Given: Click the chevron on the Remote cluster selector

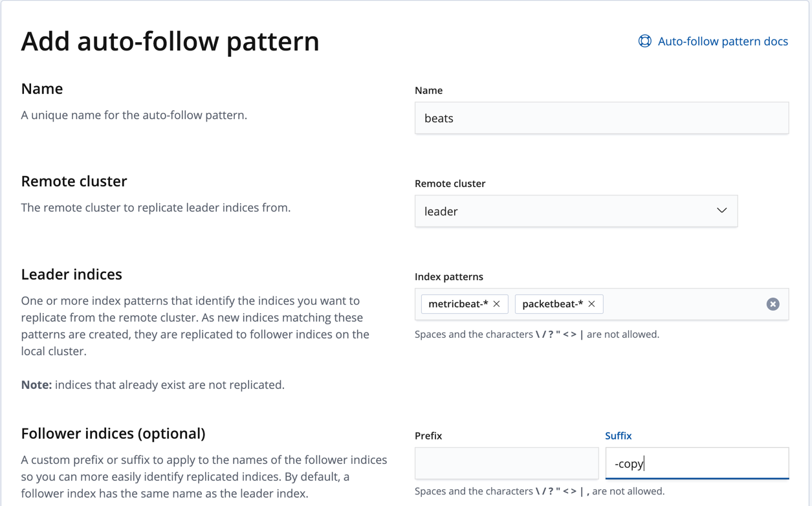Looking at the screenshot, I should 721,210.
